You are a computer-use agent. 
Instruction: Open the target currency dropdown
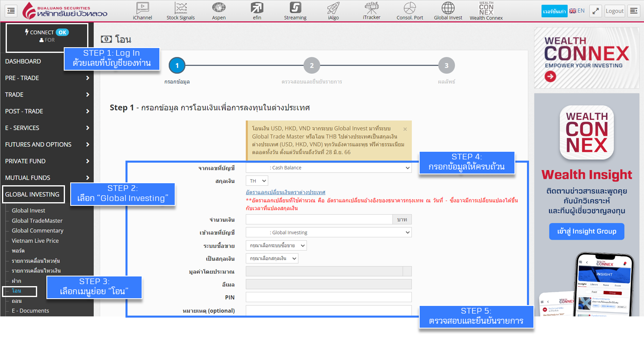pyautogui.click(x=272, y=258)
